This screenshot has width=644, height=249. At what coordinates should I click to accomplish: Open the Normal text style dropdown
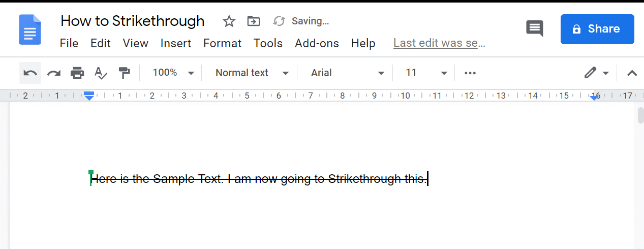(x=252, y=73)
